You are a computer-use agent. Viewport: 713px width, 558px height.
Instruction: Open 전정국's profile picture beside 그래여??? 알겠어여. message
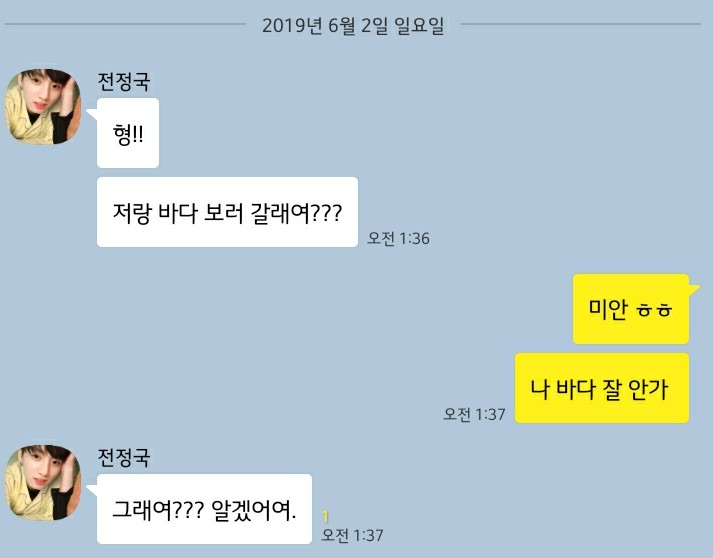pyautogui.click(x=43, y=483)
